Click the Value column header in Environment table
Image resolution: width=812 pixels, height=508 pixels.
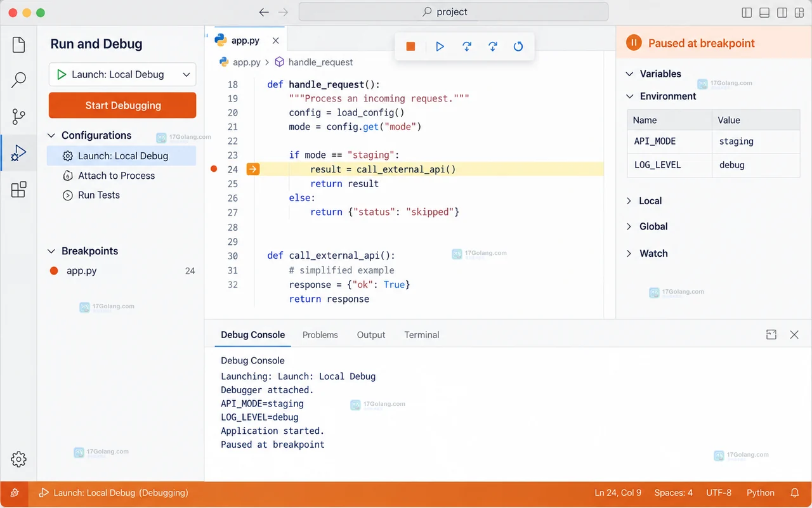click(x=756, y=120)
